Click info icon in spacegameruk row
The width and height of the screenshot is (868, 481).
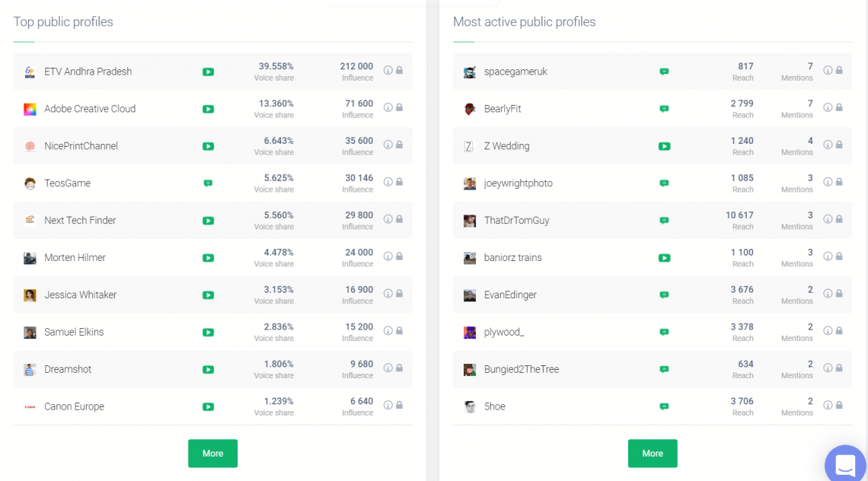click(x=828, y=70)
